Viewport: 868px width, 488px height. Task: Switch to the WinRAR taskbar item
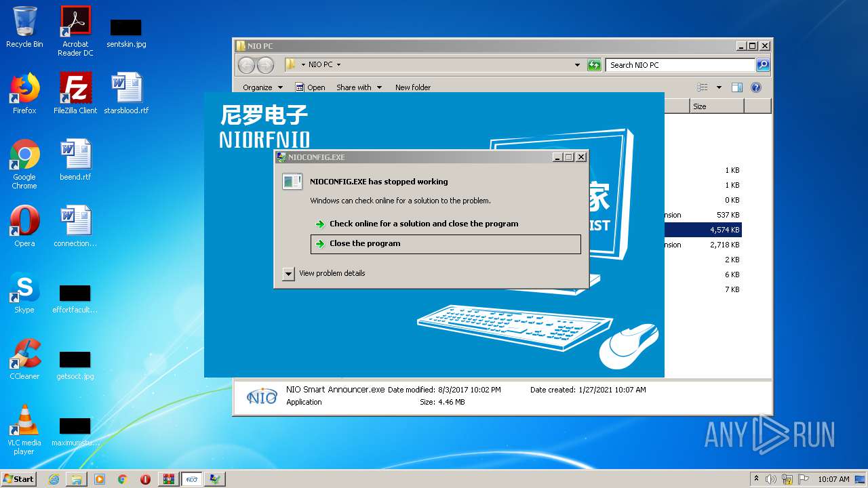(x=169, y=479)
